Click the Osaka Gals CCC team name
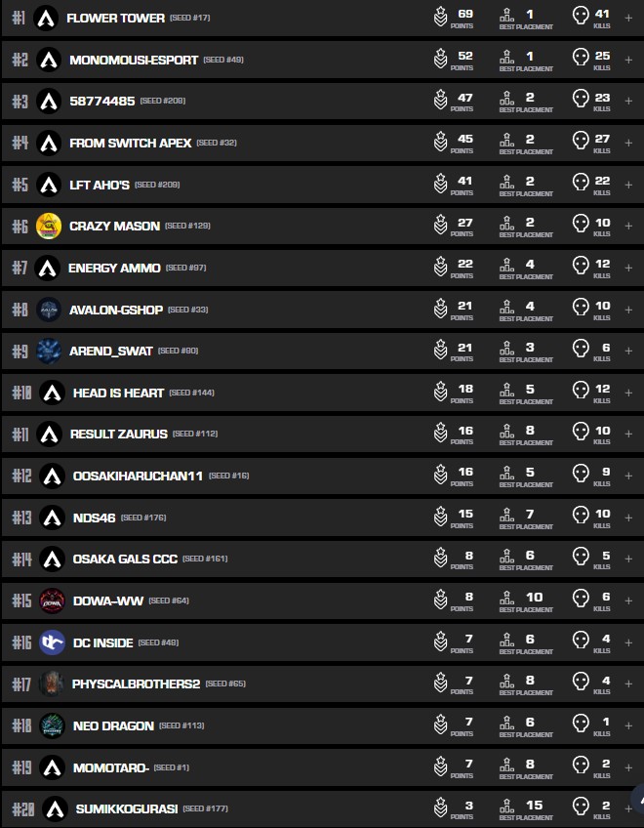Viewport: 644px width, 828px height. tap(125, 559)
